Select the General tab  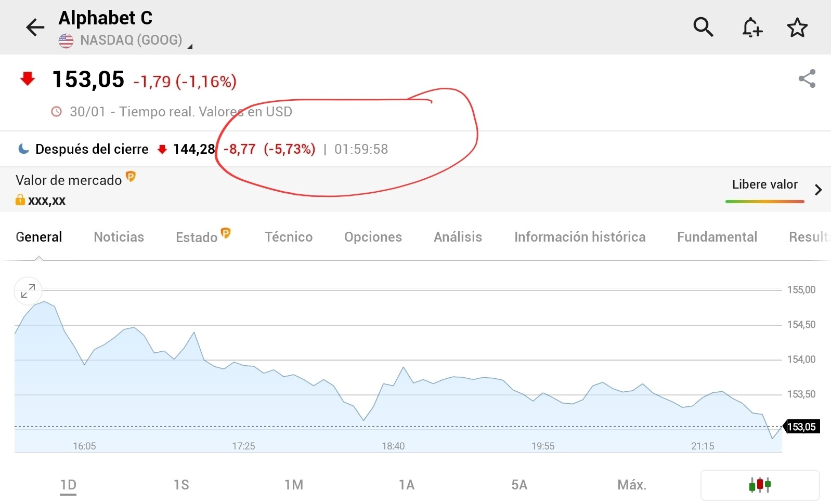39,237
